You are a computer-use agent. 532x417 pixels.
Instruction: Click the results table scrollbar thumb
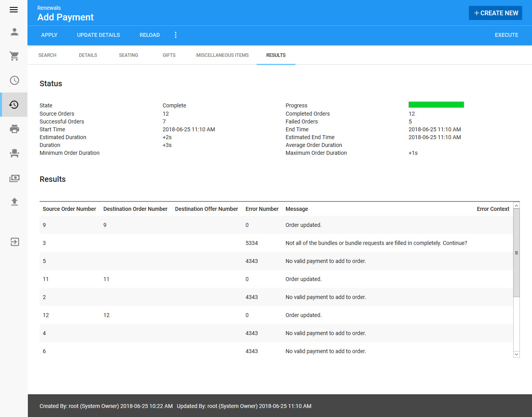(x=516, y=253)
